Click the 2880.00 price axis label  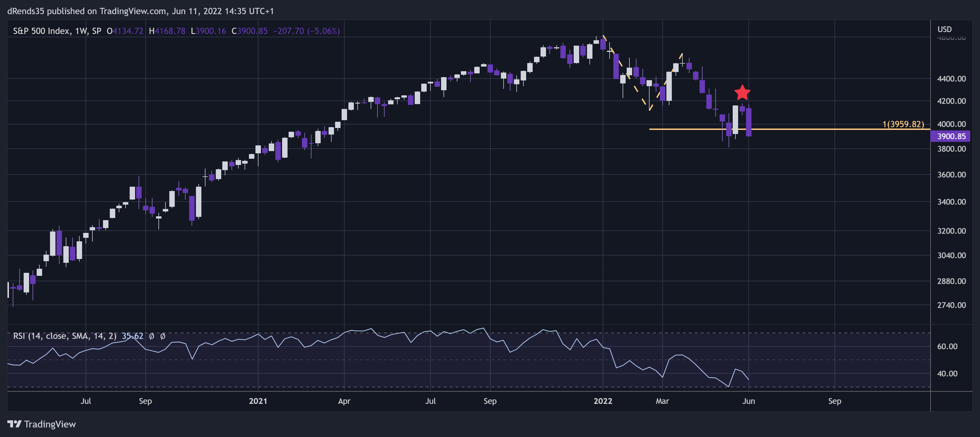click(x=951, y=282)
